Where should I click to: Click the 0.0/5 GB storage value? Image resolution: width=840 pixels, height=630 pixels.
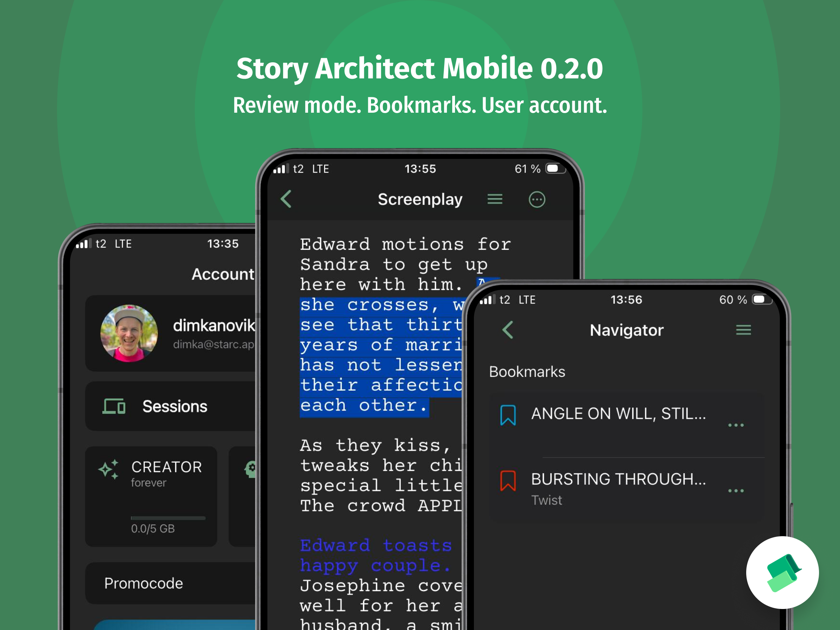(x=153, y=528)
